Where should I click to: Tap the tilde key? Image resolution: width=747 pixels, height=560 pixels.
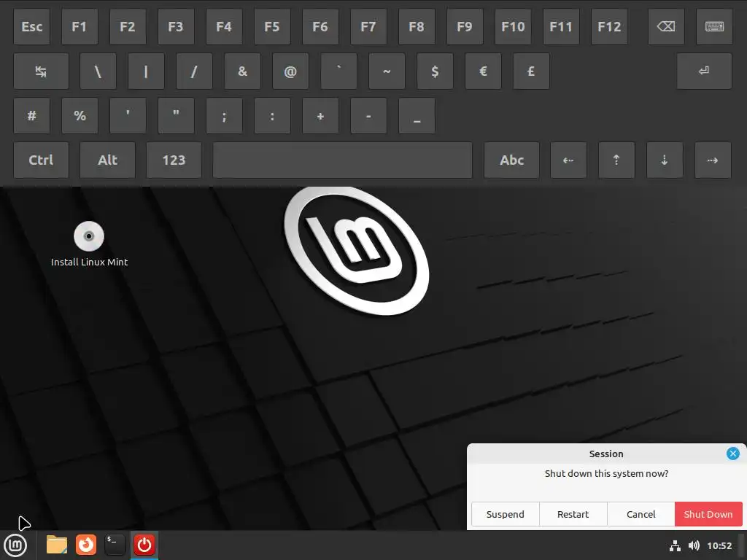387,71
